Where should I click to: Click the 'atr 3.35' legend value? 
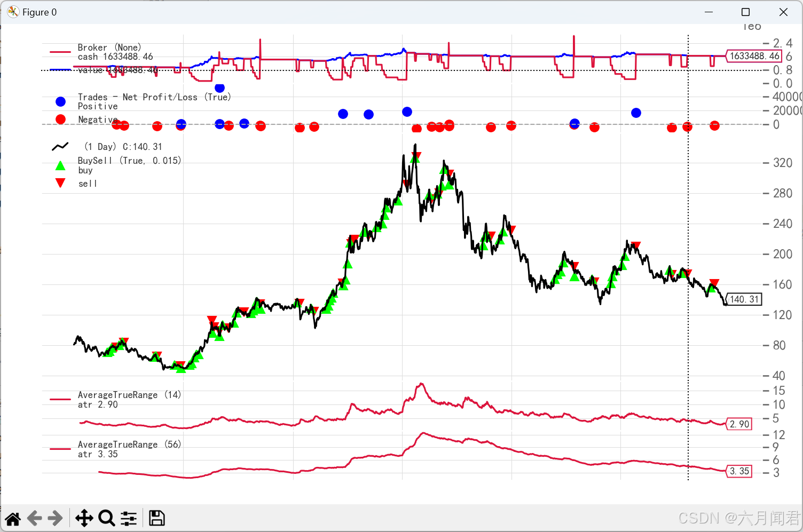(x=98, y=454)
